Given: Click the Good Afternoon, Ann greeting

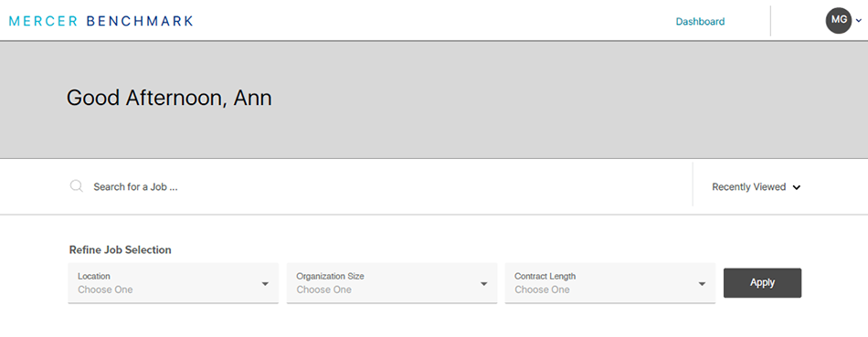Looking at the screenshot, I should coord(169,98).
